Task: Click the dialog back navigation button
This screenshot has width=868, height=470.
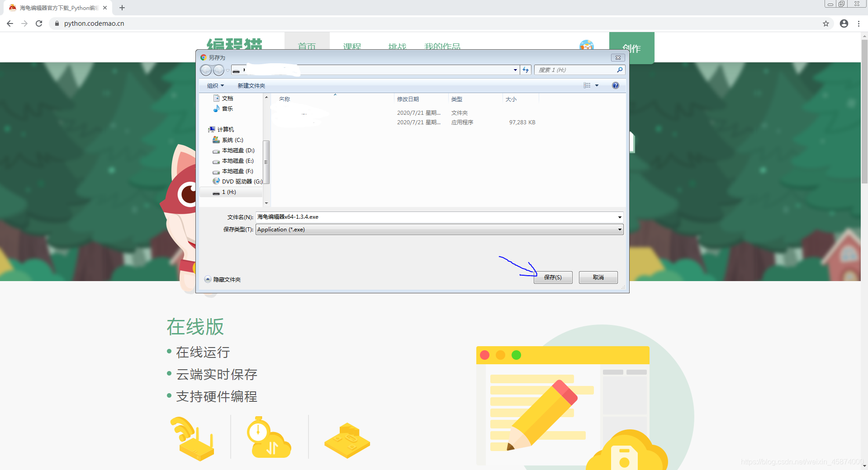Action: [x=206, y=70]
